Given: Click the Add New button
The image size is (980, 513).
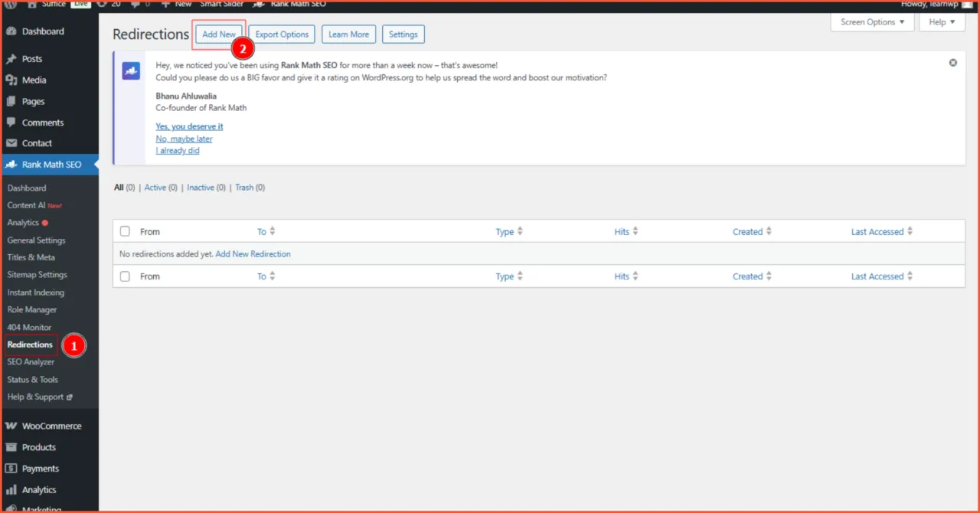Looking at the screenshot, I should click(x=219, y=34).
